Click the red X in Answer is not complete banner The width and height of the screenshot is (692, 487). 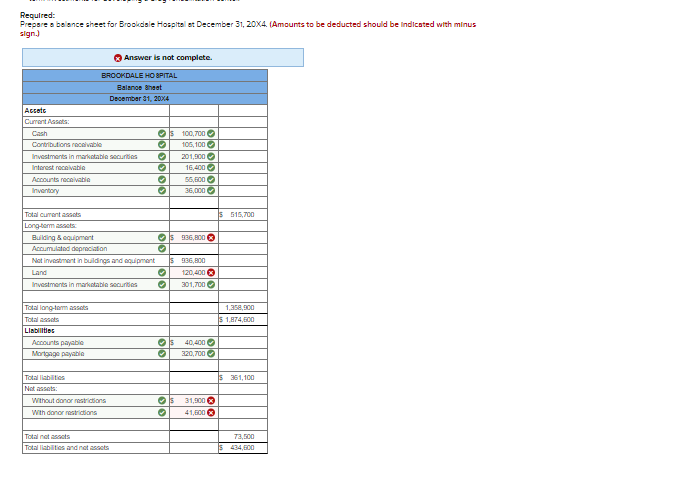click(x=118, y=58)
